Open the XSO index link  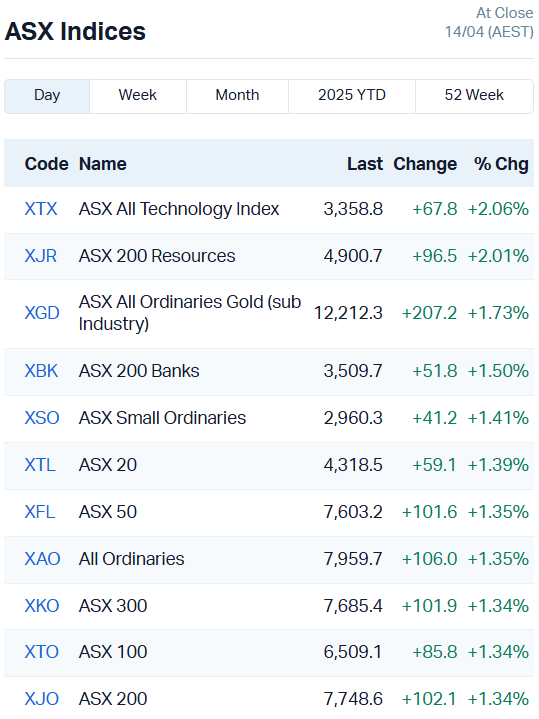coord(42,418)
